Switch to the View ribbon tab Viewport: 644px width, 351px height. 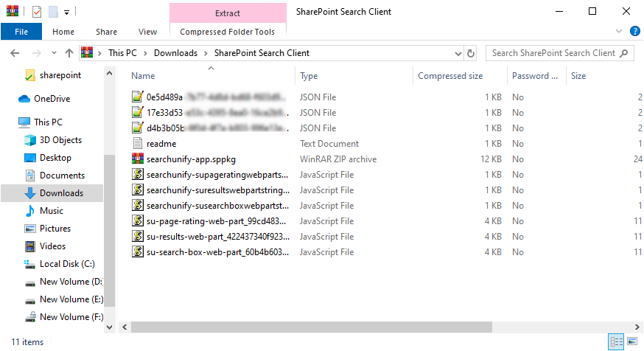tap(147, 32)
